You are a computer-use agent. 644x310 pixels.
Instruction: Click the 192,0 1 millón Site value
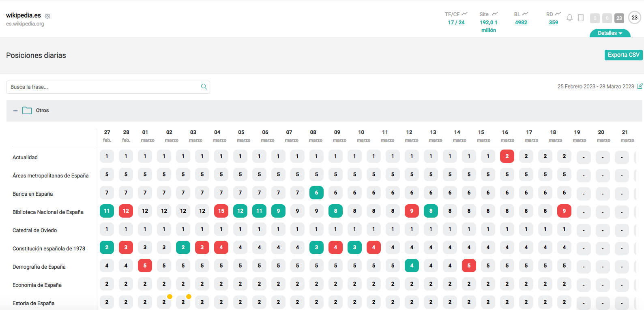pos(489,26)
